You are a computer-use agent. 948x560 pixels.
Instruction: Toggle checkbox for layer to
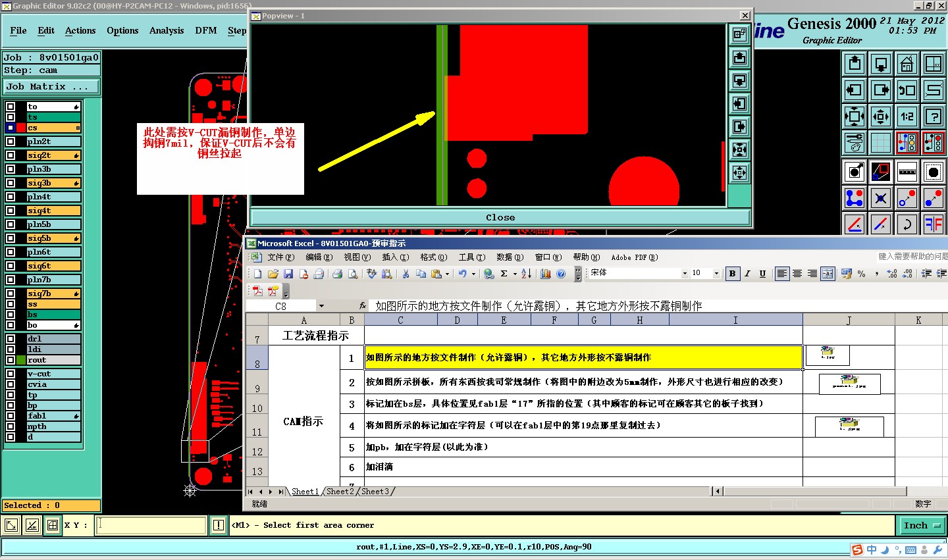click(x=11, y=107)
